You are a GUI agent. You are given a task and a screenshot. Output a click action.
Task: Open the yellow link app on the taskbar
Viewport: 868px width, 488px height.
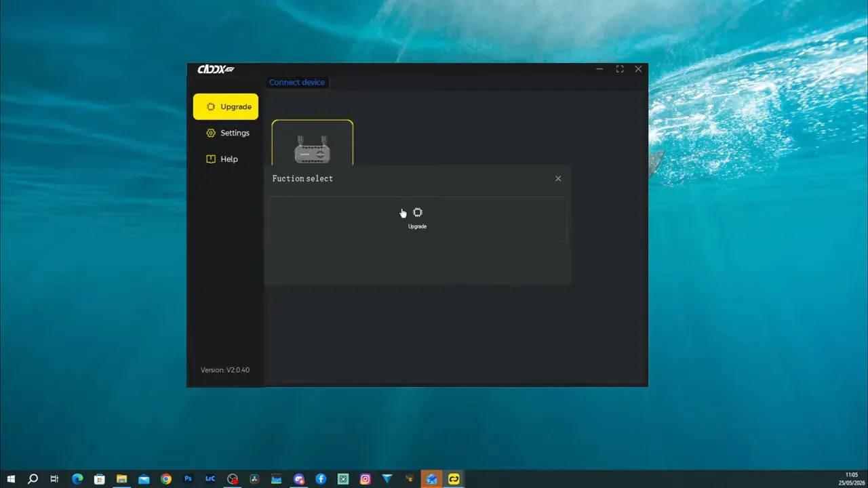click(454, 479)
